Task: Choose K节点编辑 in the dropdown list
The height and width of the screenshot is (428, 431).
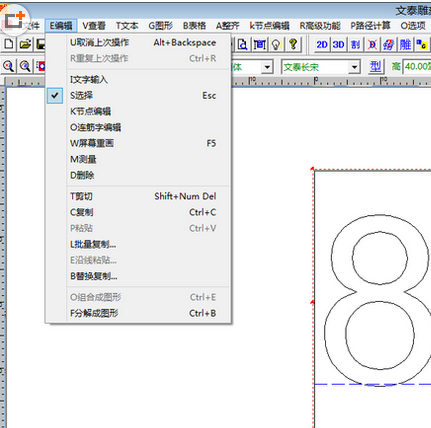Action: (138, 111)
